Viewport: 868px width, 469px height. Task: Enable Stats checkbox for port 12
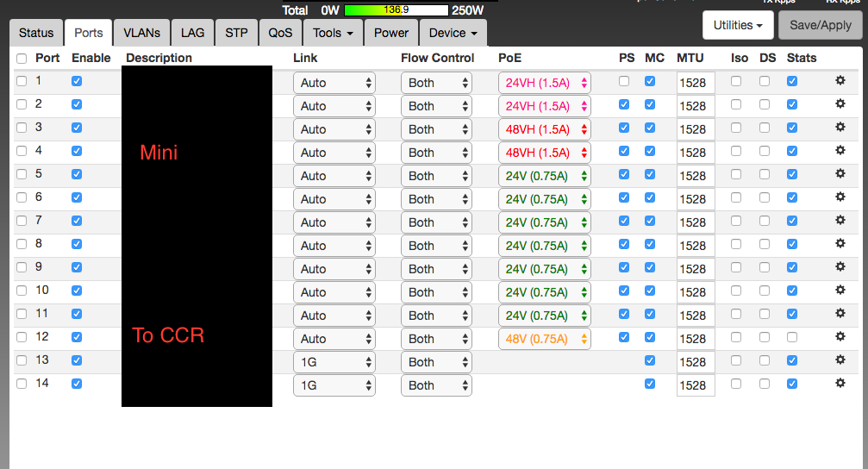[792, 337]
